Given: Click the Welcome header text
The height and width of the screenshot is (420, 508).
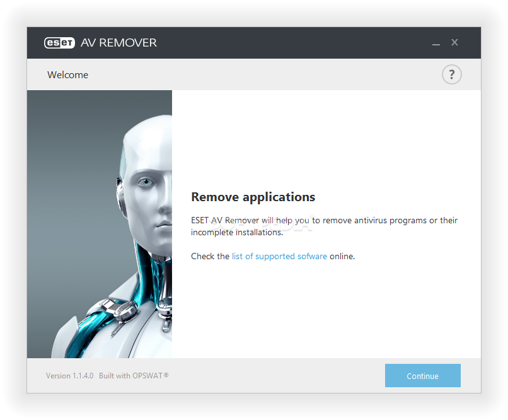Looking at the screenshot, I should pos(67,75).
